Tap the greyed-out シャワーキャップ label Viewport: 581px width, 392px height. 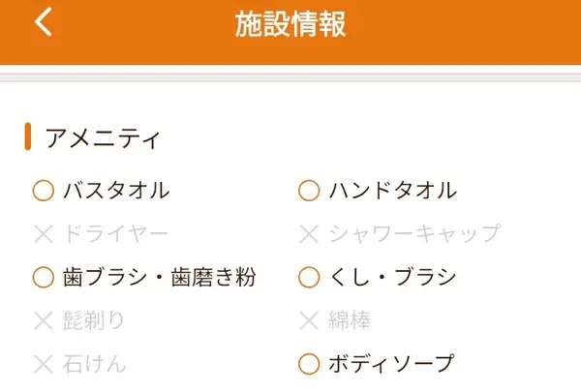click(413, 233)
